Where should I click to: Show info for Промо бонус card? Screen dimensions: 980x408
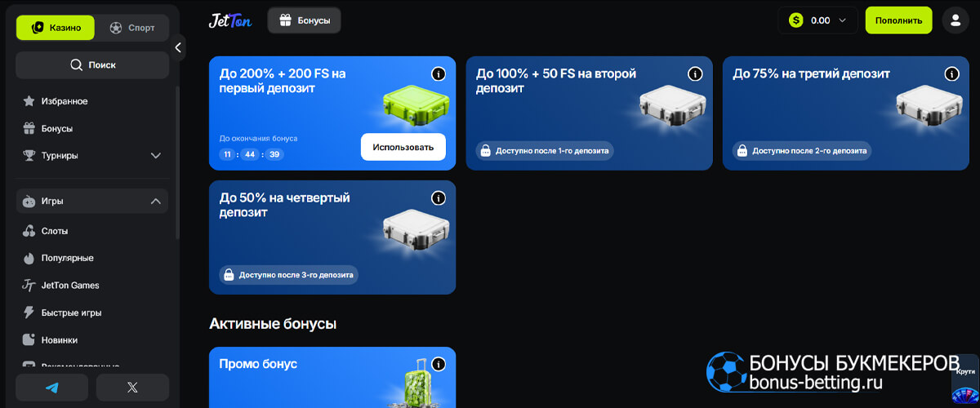tap(439, 365)
